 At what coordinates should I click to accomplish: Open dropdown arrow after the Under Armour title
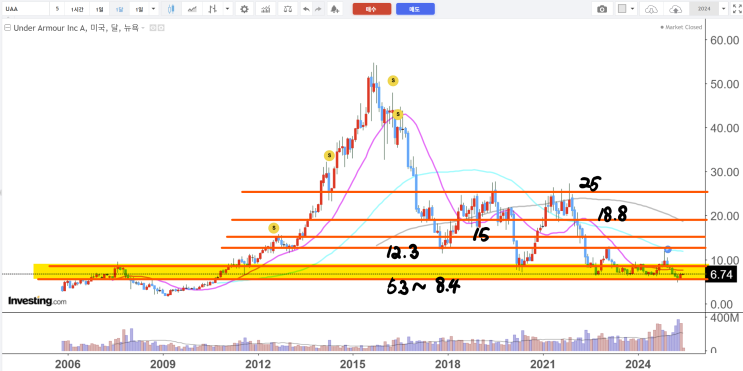tap(143, 28)
